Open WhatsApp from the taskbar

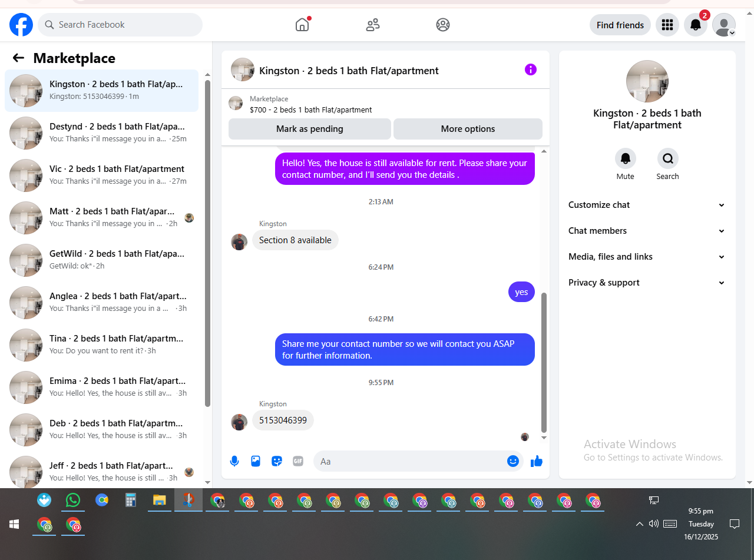[73, 500]
